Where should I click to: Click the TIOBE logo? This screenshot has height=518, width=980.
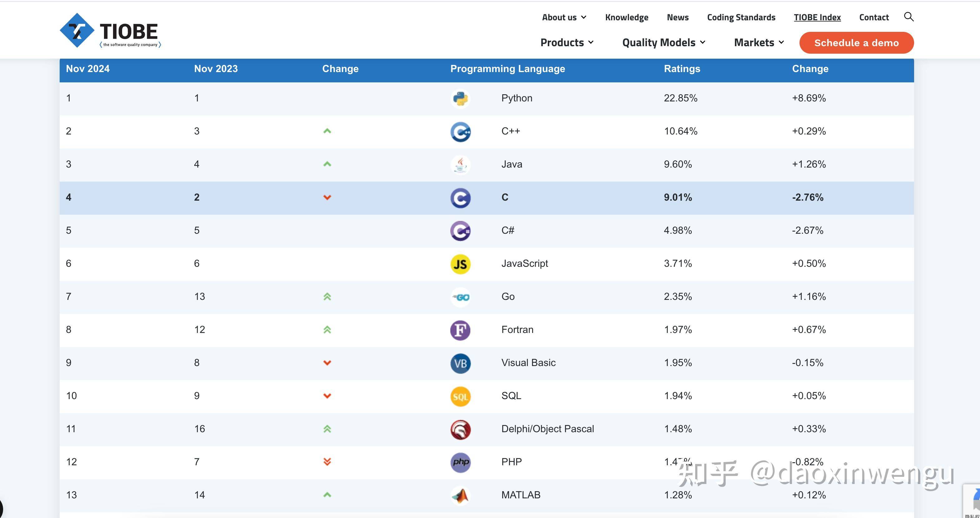pyautogui.click(x=110, y=30)
